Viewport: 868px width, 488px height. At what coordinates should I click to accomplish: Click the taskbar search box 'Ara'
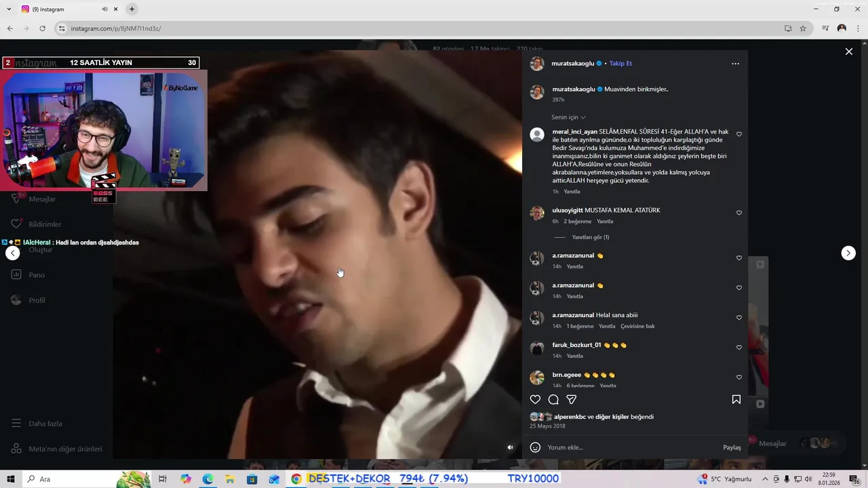[87, 479]
